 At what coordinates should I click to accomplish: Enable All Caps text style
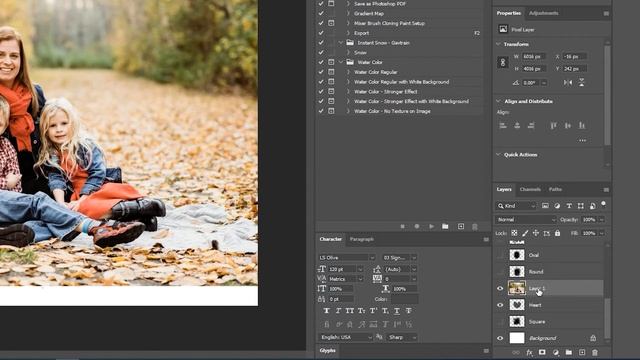tap(350, 311)
